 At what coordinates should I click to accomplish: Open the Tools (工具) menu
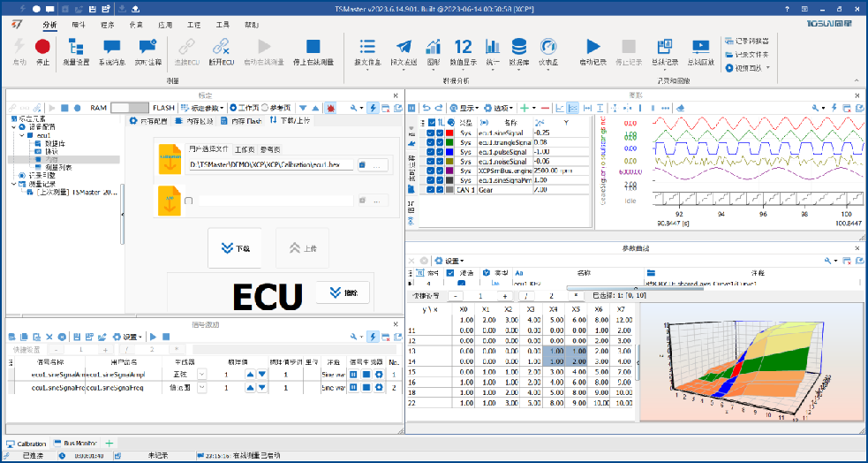223,25
